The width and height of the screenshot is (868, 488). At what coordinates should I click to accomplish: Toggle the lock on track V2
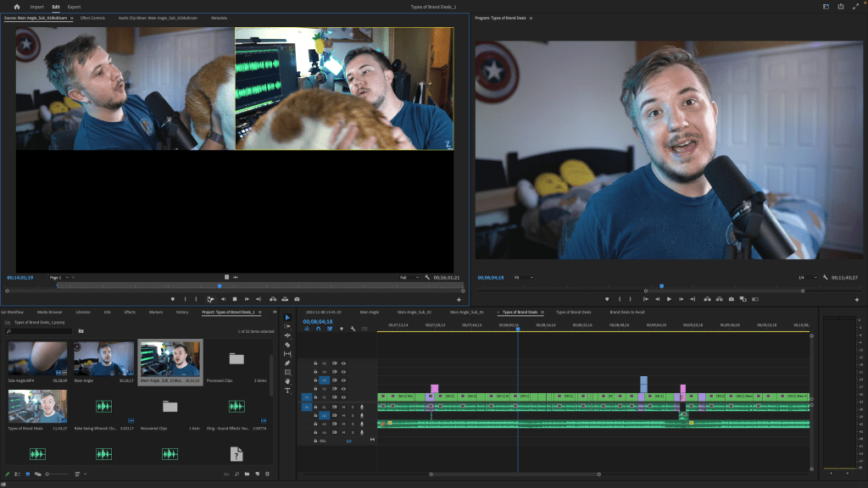[x=315, y=389]
